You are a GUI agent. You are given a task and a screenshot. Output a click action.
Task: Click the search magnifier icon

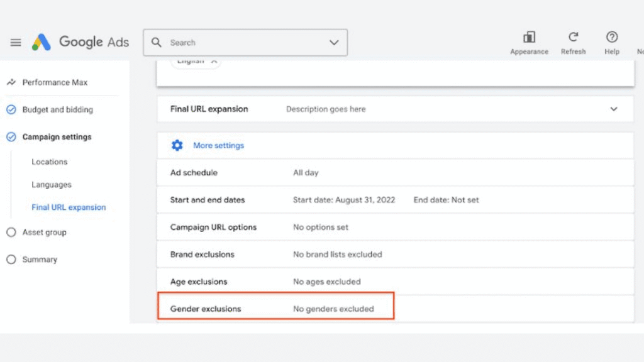click(157, 42)
